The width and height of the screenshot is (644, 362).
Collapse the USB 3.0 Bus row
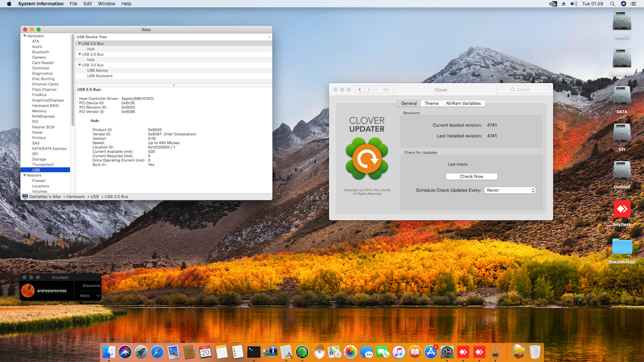click(79, 65)
